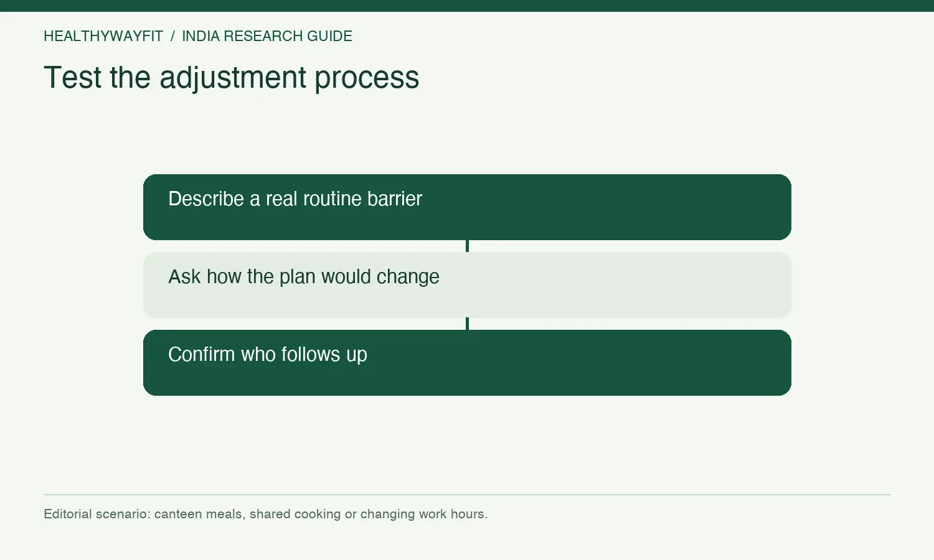Open the INDIA RESEARCH GUIDE breadcrumb
934x560 pixels.
pyautogui.click(x=267, y=36)
